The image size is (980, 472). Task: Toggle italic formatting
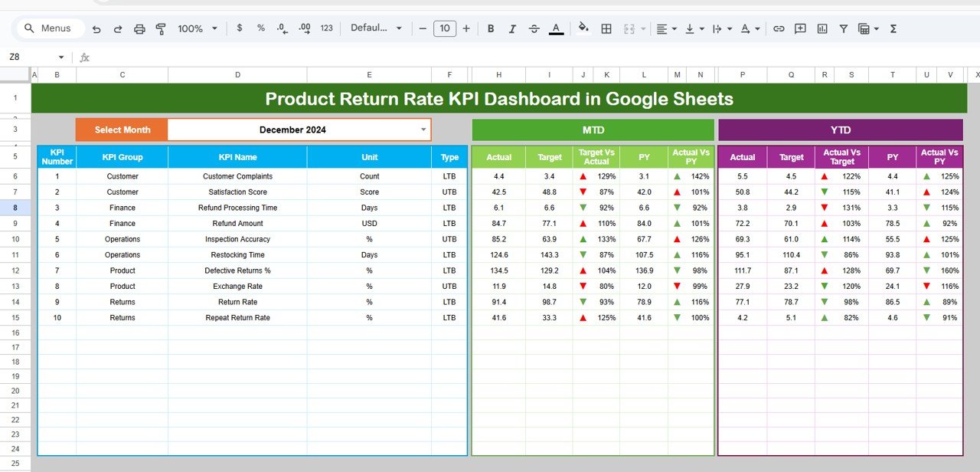[x=511, y=28]
